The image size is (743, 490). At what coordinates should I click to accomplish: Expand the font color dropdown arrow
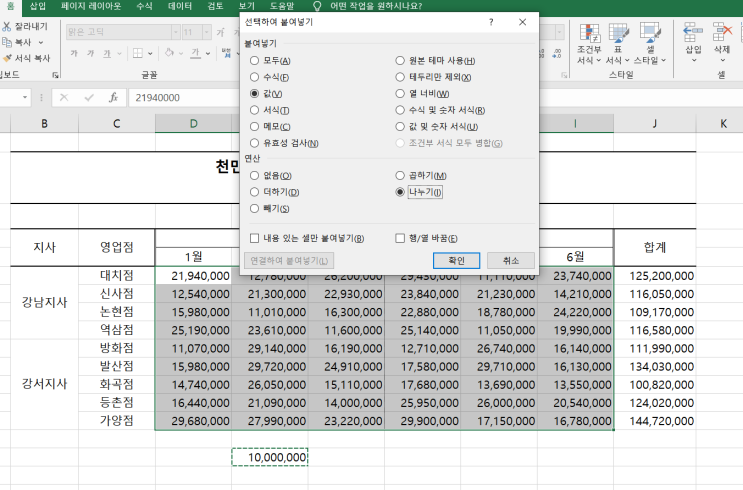coord(208,54)
